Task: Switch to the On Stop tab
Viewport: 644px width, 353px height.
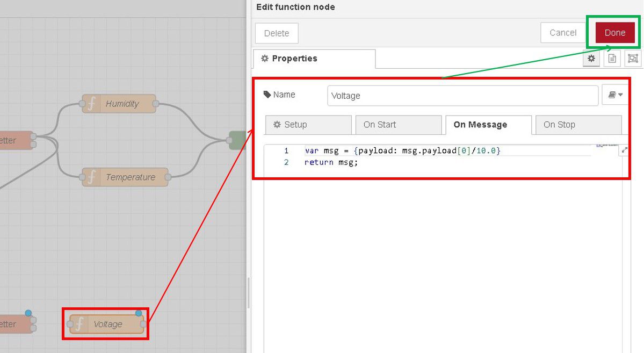Action: point(578,125)
